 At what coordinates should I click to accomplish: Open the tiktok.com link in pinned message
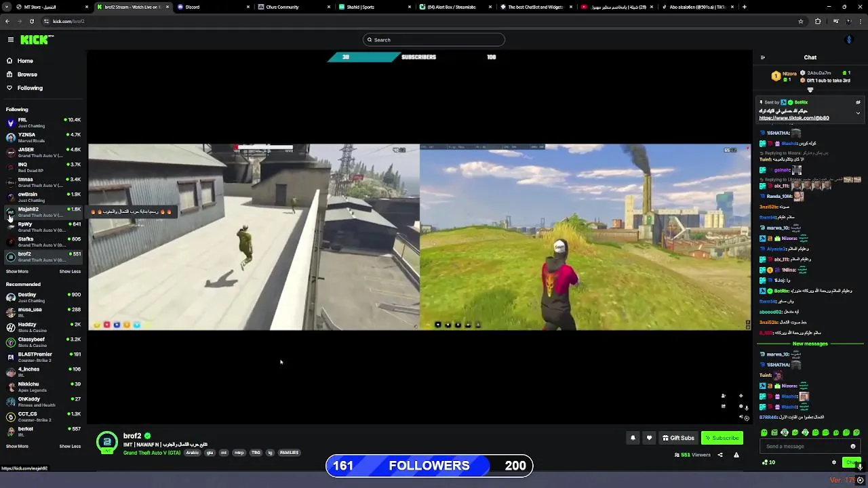[793, 118]
